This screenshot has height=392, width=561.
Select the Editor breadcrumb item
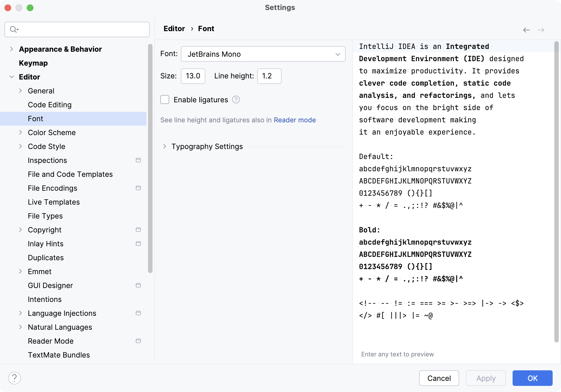pyautogui.click(x=174, y=29)
